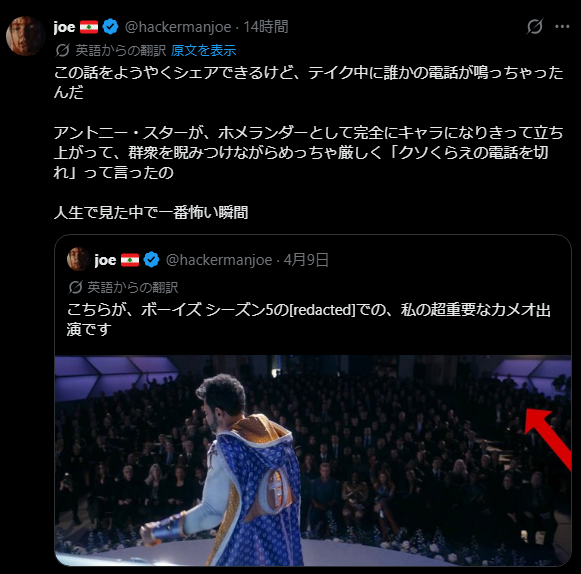Open the three-dot more options menu
Image resolution: width=581 pixels, height=574 pixels.
pos(562,26)
